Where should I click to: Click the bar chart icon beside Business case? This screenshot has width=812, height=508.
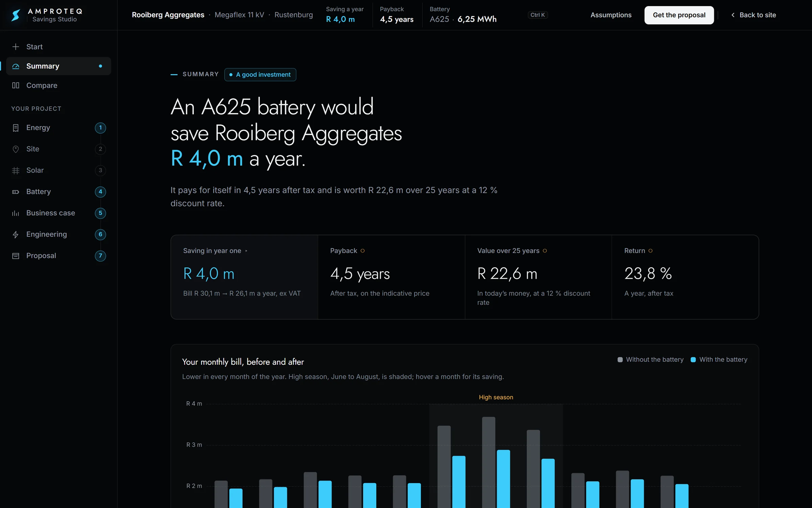(16, 213)
